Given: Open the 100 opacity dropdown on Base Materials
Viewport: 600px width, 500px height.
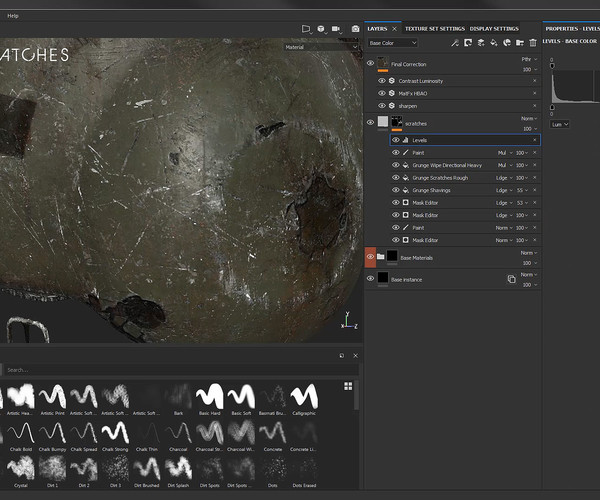Looking at the screenshot, I should (x=530, y=263).
